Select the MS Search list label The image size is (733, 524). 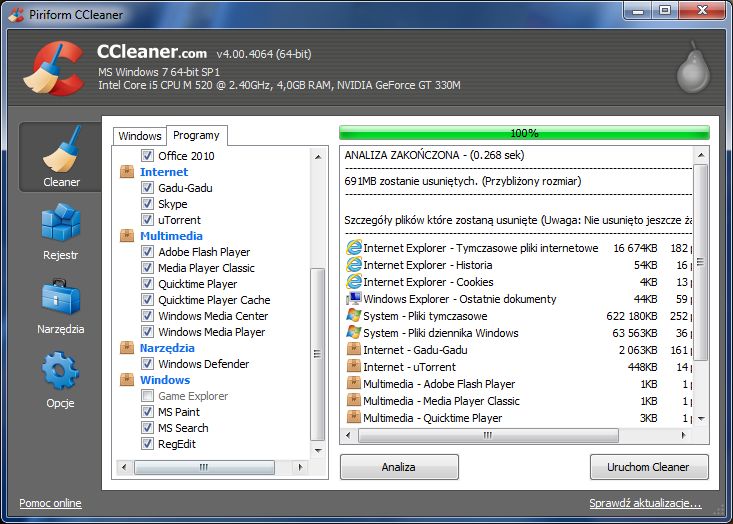(183, 428)
